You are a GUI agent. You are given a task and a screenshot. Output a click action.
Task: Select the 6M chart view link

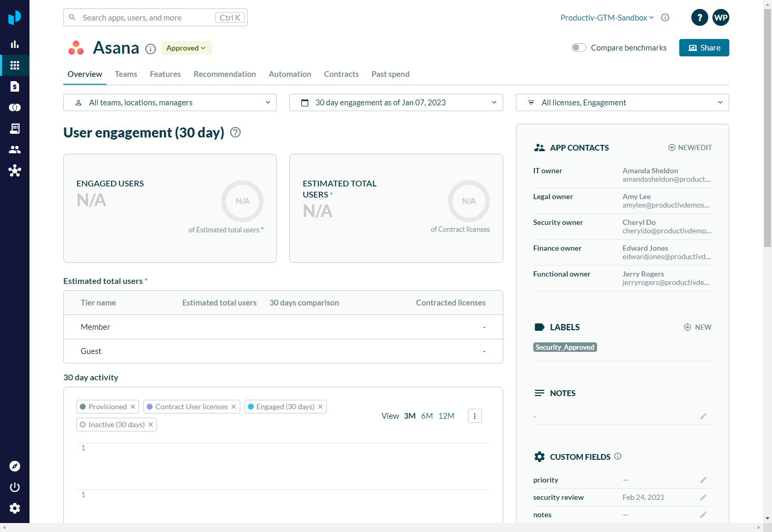pyautogui.click(x=427, y=416)
